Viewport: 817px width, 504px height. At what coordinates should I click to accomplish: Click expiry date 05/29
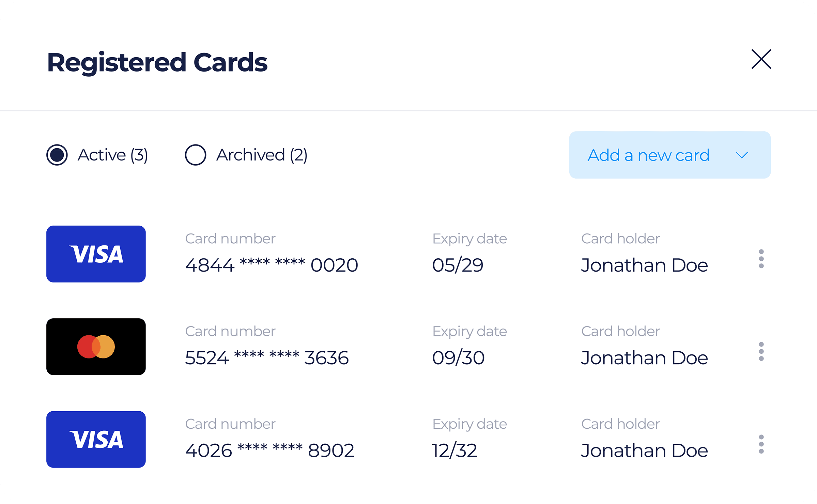point(458,265)
